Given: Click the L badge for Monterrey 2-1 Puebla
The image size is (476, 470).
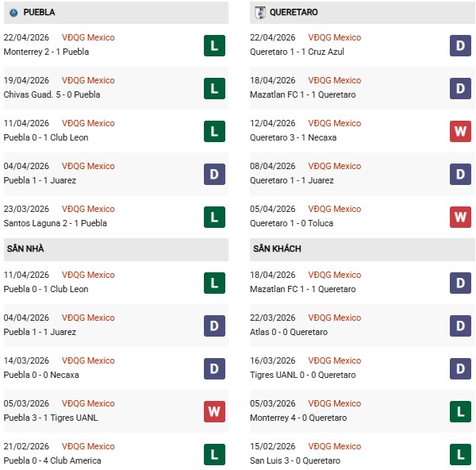Looking at the screenshot, I should coord(214,45).
